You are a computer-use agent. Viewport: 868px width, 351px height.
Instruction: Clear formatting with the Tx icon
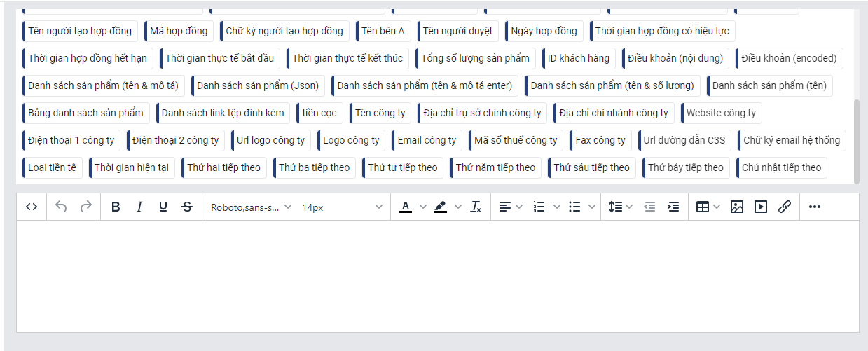(x=476, y=207)
